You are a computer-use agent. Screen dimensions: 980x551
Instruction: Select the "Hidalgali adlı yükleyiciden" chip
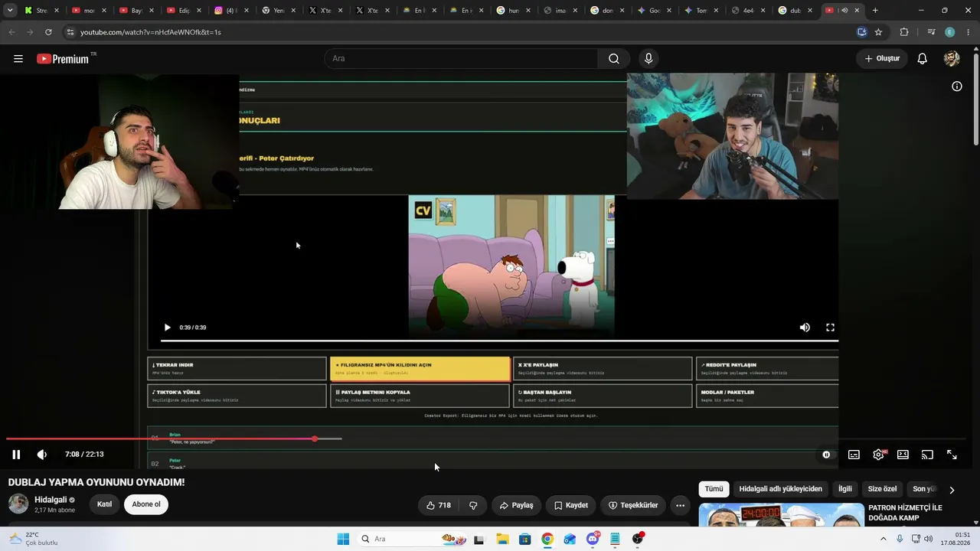[x=780, y=489]
